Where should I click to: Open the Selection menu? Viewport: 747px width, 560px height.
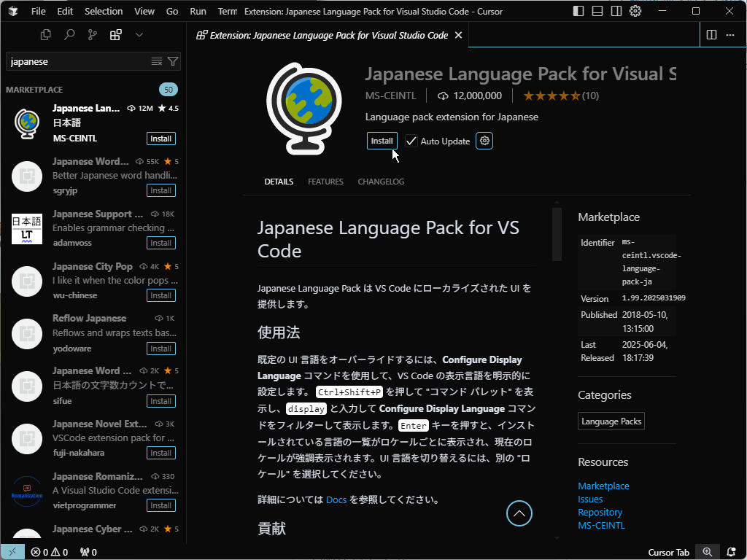tap(104, 11)
